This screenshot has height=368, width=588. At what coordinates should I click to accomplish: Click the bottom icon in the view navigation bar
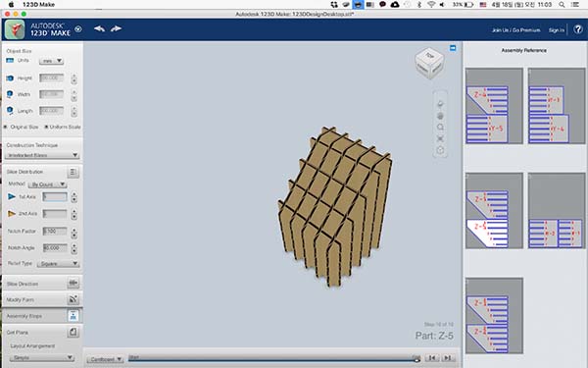point(440,150)
